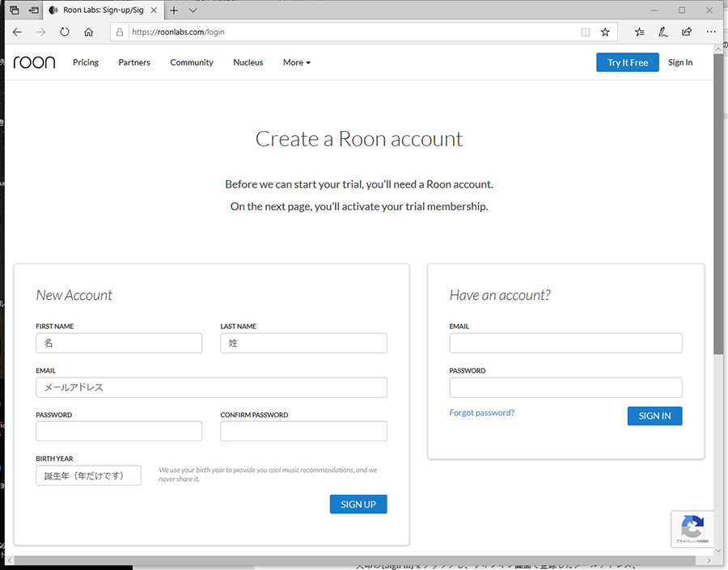Image resolution: width=728 pixels, height=570 pixels.
Task: Open the favorites hub icon
Action: click(x=640, y=32)
